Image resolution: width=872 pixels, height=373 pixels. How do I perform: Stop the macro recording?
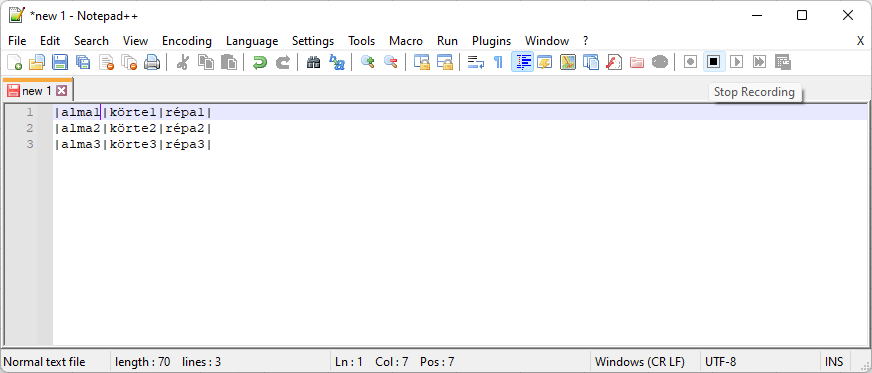(714, 62)
